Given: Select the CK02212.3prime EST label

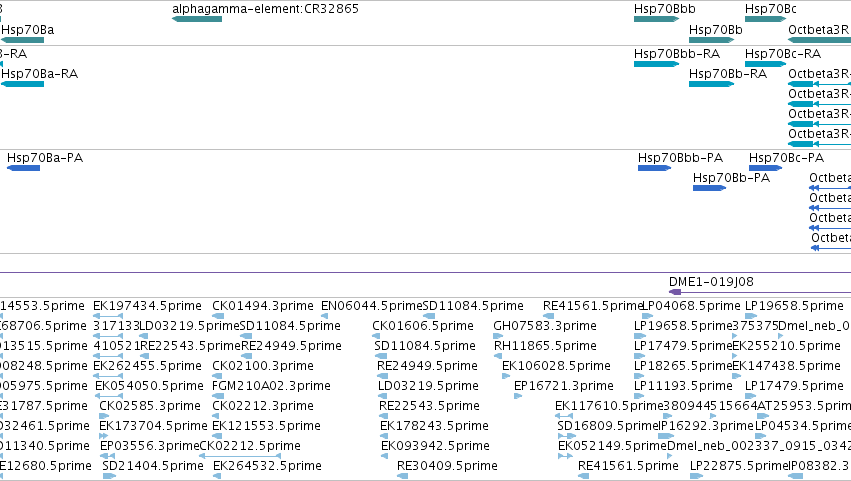Looking at the screenshot, I should pos(263,406).
